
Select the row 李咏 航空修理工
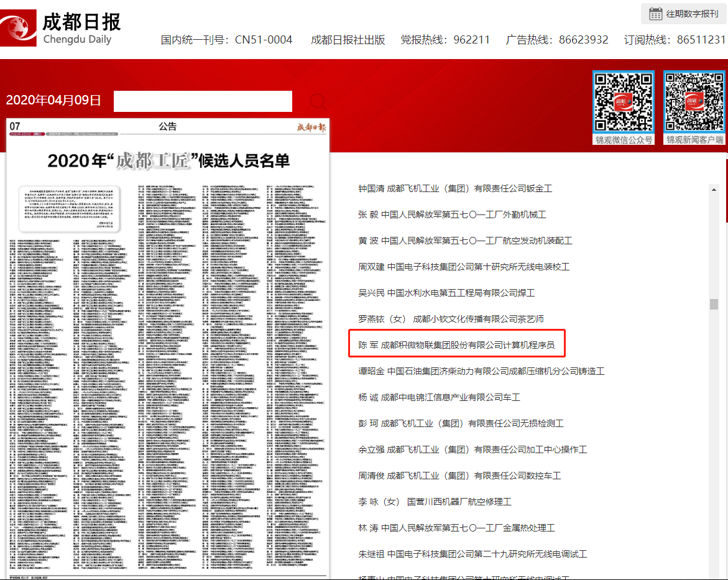pyautogui.click(x=435, y=502)
